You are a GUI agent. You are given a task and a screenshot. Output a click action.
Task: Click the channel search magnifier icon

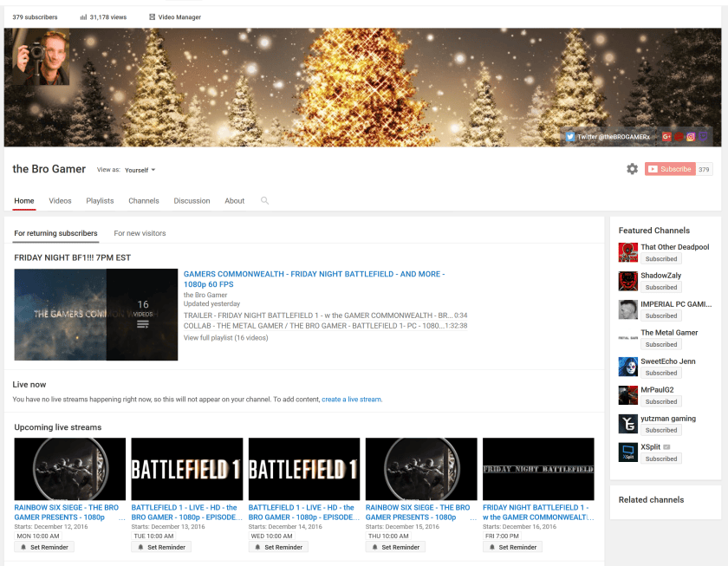pyautogui.click(x=264, y=200)
